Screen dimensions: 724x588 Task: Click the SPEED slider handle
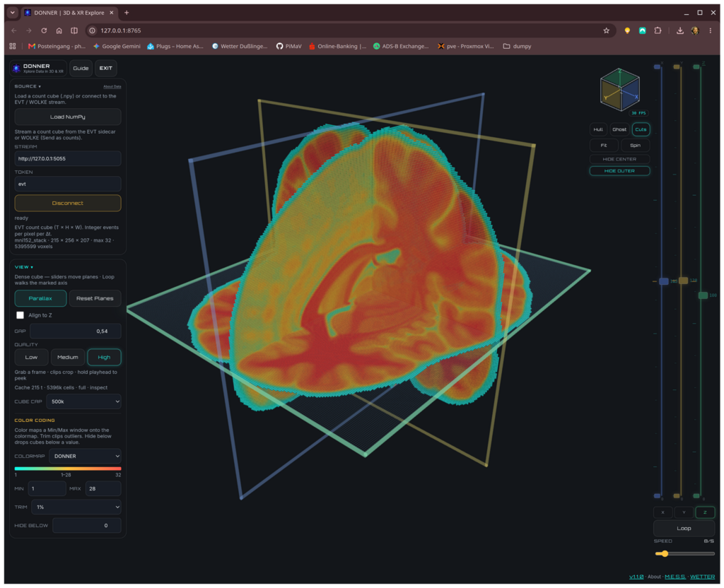(x=665, y=554)
